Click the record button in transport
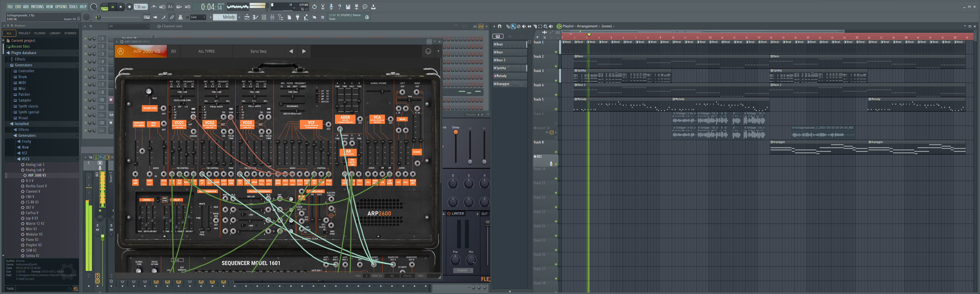Screen dimensions: 980x294 tap(129, 7)
